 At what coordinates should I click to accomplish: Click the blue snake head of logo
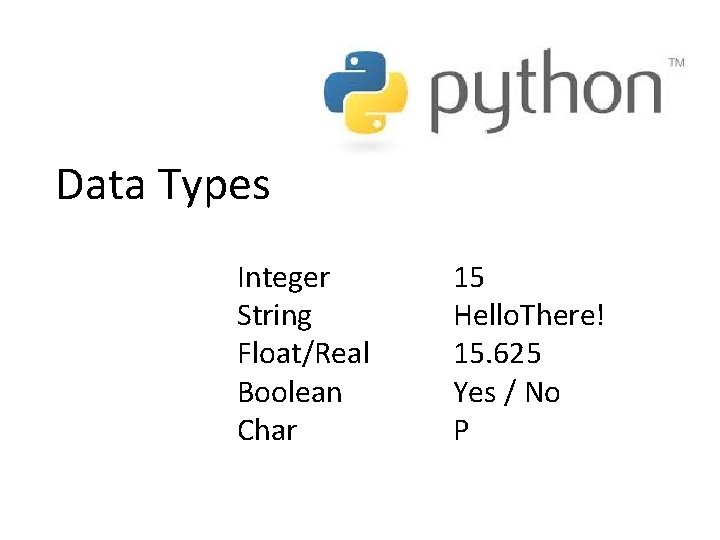[352, 75]
